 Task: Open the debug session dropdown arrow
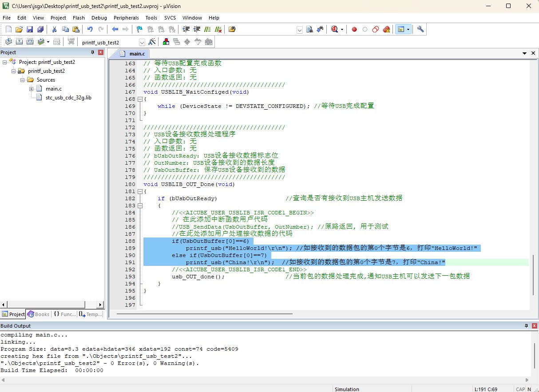(x=342, y=29)
